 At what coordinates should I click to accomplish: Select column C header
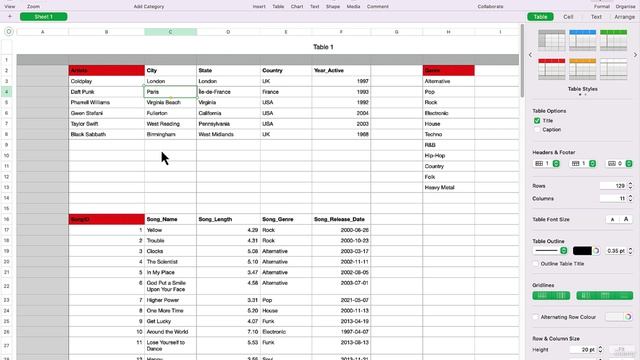(171, 32)
